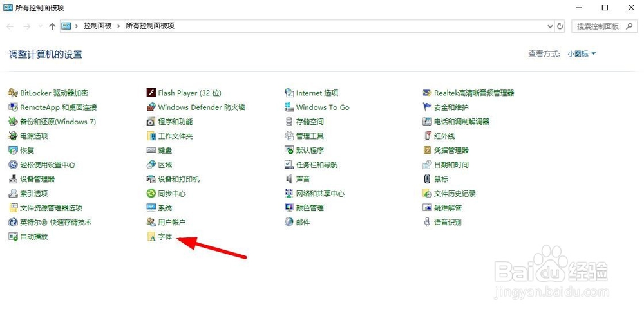The height and width of the screenshot is (314, 644).
Task: Open Realtek高清晰音频管理器 link
Action: [474, 93]
